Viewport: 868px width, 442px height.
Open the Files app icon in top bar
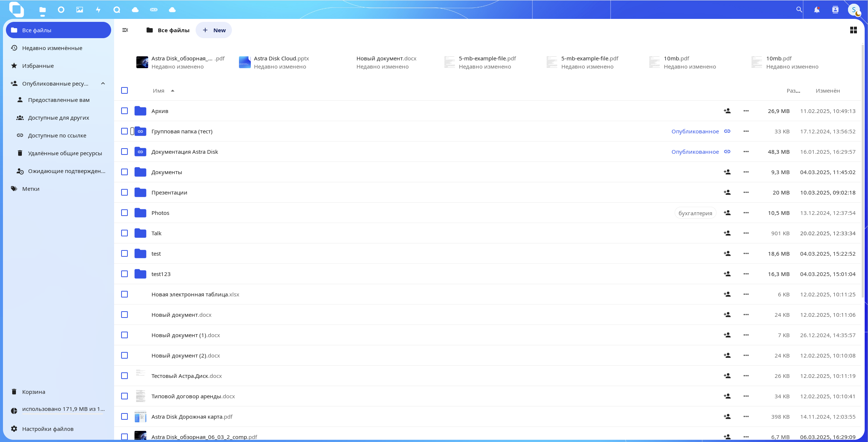pyautogui.click(x=43, y=10)
